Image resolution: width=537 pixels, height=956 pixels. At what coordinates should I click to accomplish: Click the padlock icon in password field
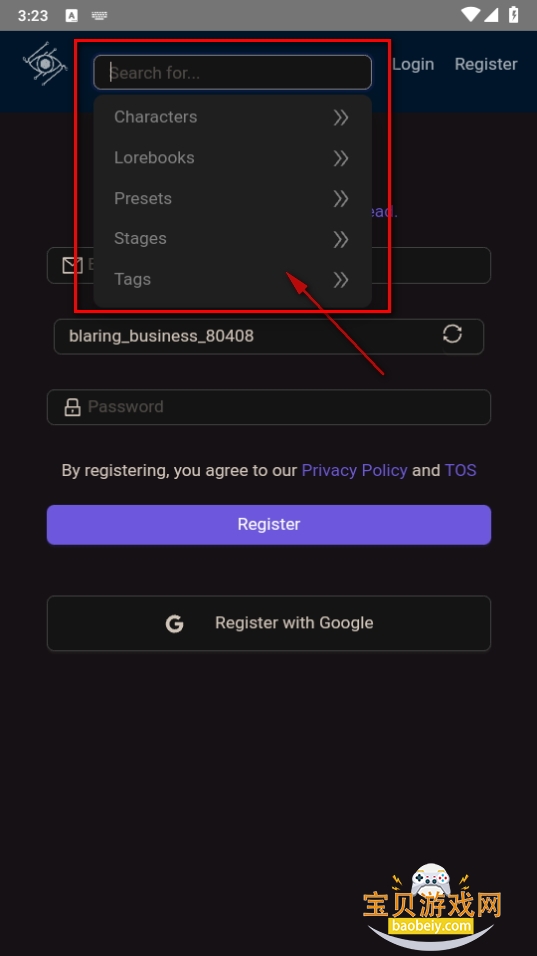(x=73, y=407)
